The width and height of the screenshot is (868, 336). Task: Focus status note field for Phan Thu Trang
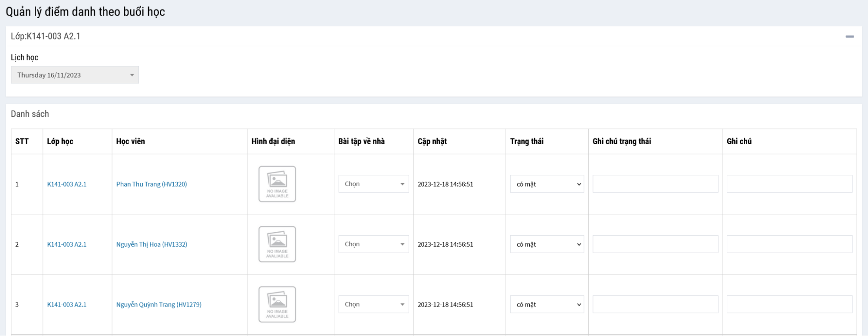[x=655, y=184]
